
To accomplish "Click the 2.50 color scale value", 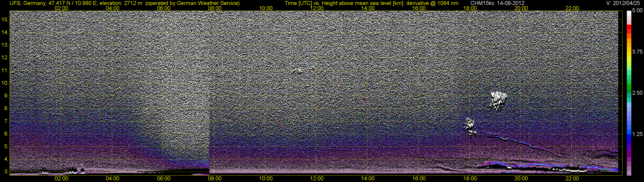I will tap(637, 93).
